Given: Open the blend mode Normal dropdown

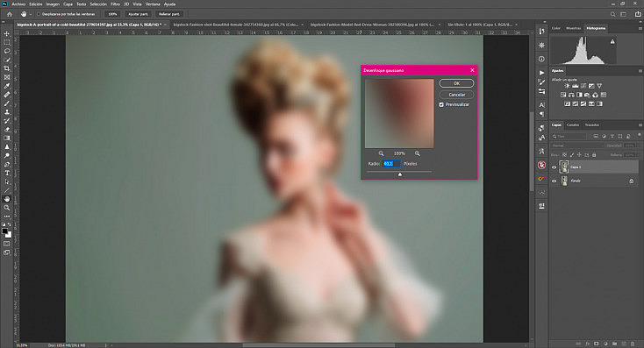Looking at the screenshot, I should [577, 146].
